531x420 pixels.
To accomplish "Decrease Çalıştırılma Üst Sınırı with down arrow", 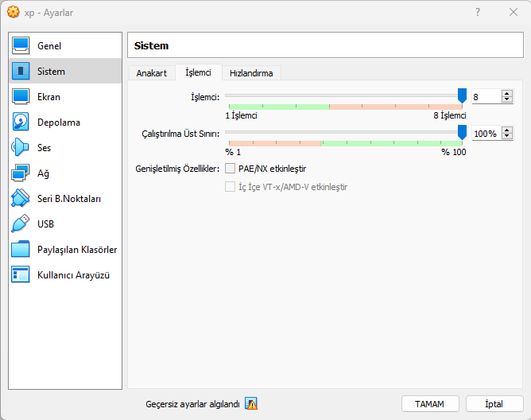I will point(507,137).
